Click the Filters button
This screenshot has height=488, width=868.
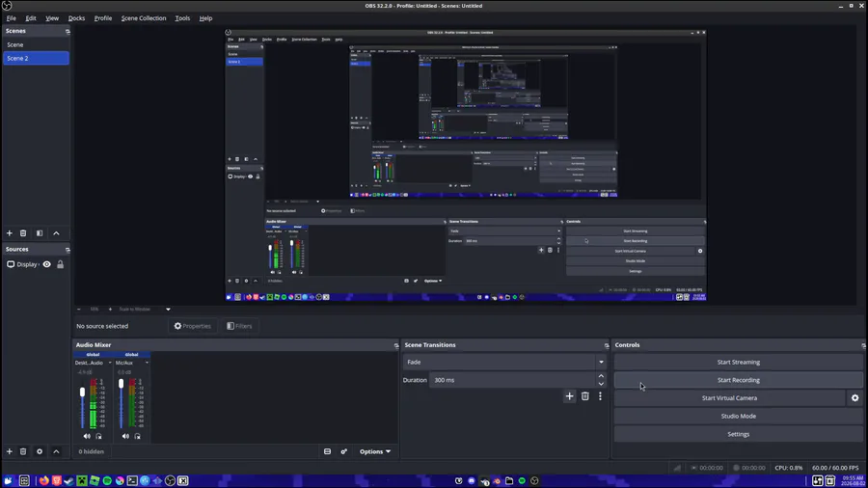pos(239,326)
